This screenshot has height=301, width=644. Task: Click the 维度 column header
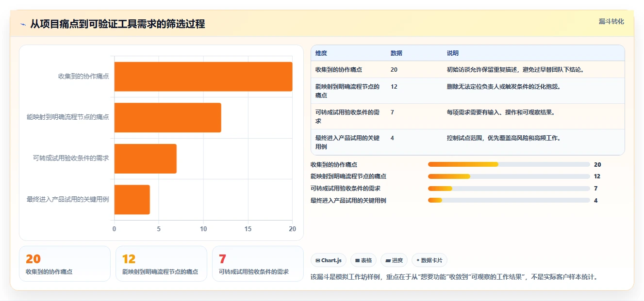(x=321, y=53)
